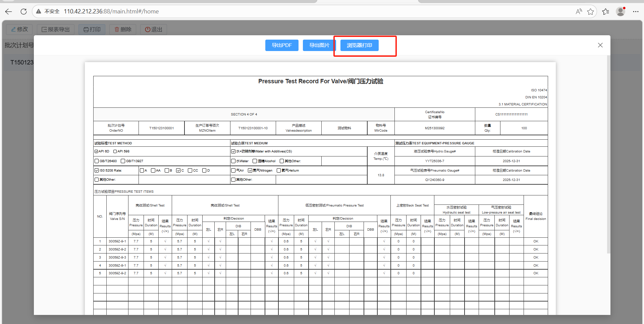Check the API 598 checkbox

pyautogui.click(x=115, y=151)
